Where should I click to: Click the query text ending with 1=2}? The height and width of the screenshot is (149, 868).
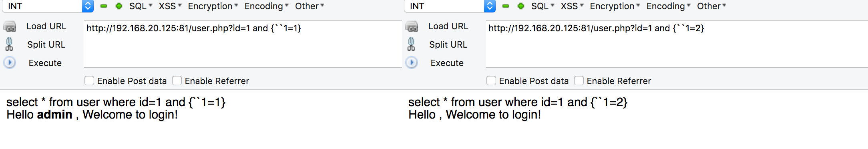point(518,102)
